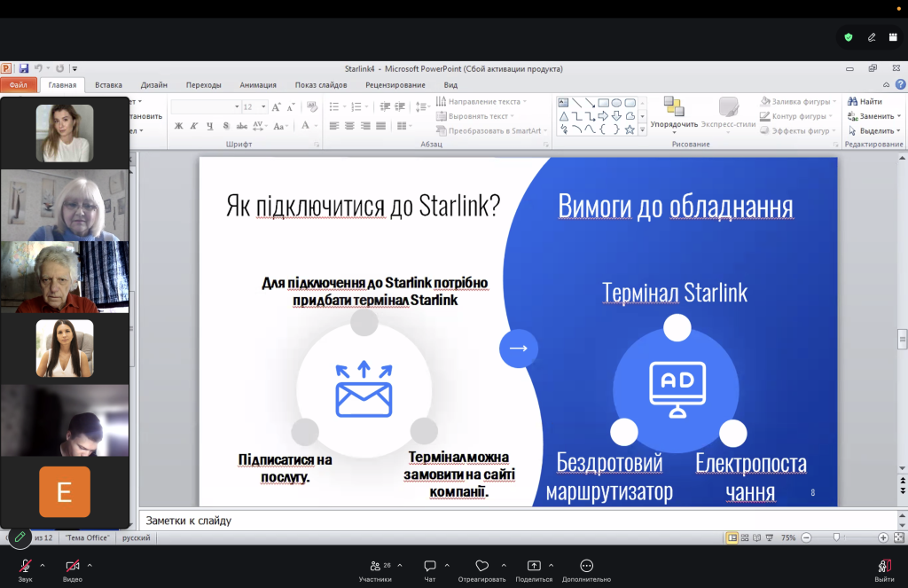Click the green annotation pencil icon

20,537
